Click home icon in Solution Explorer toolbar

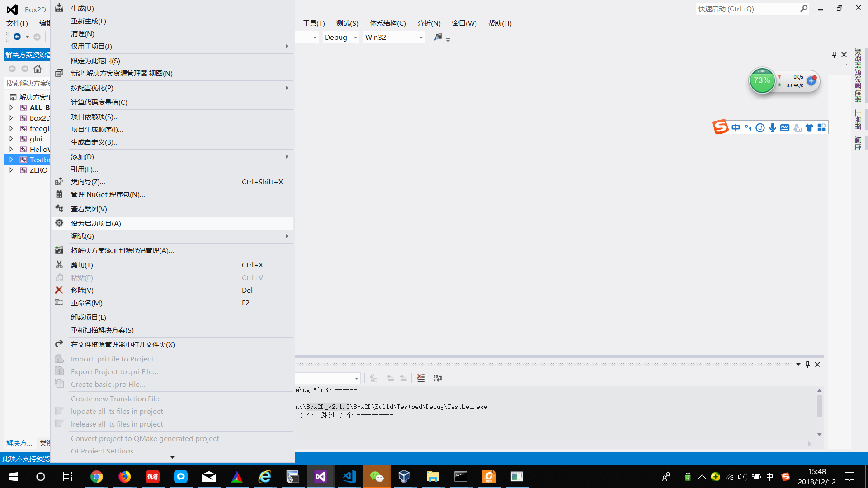(x=38, y=69)
